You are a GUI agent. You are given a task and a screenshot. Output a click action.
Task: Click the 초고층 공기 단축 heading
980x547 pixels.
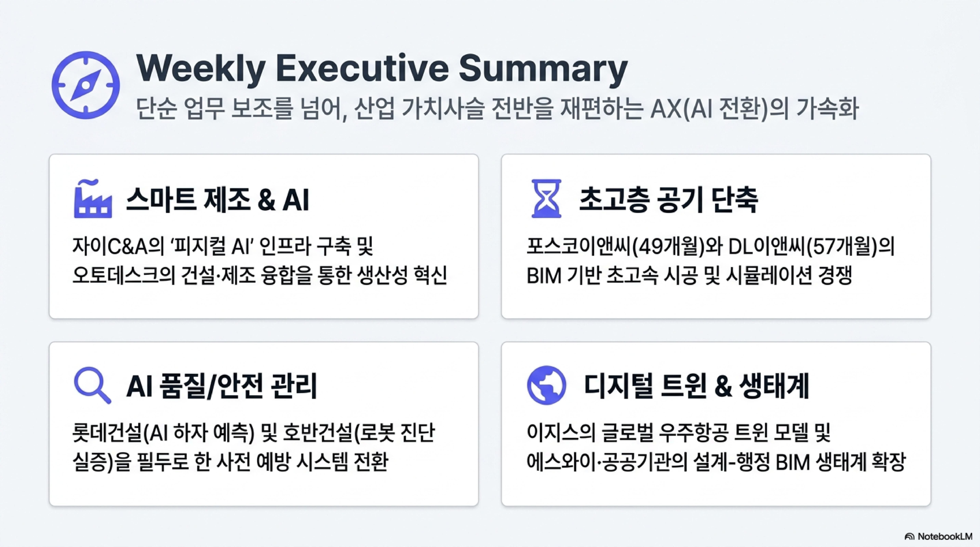coord(668,199)
